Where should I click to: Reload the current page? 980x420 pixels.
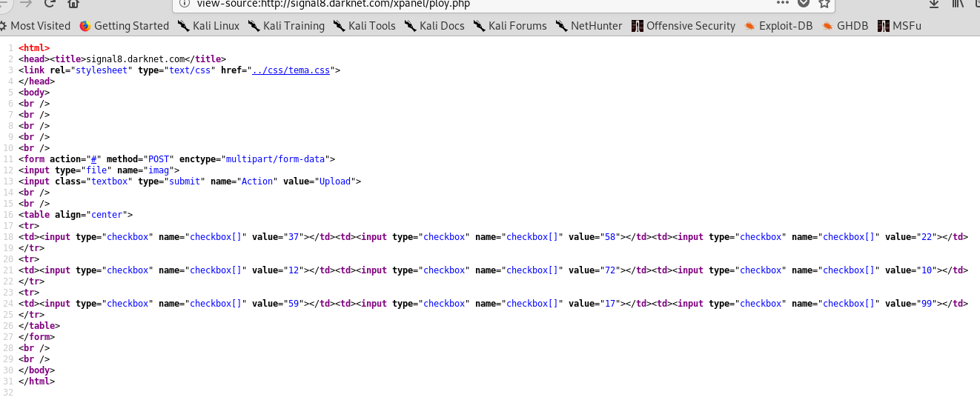click(50, 3)
